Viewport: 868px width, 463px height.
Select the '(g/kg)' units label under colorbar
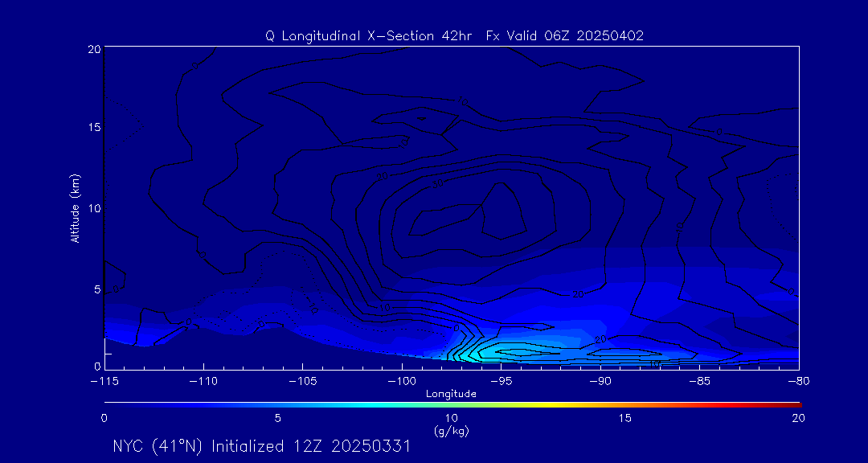click(x=451, y=430)
